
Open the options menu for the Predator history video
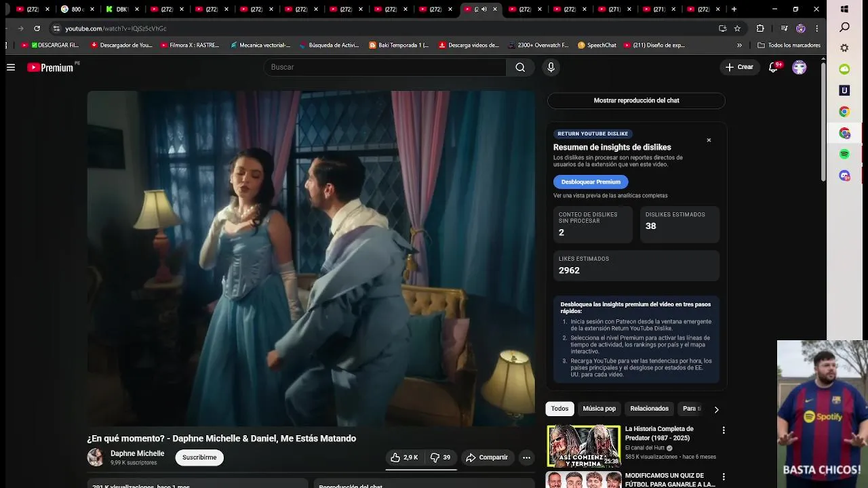pos(724,430)
